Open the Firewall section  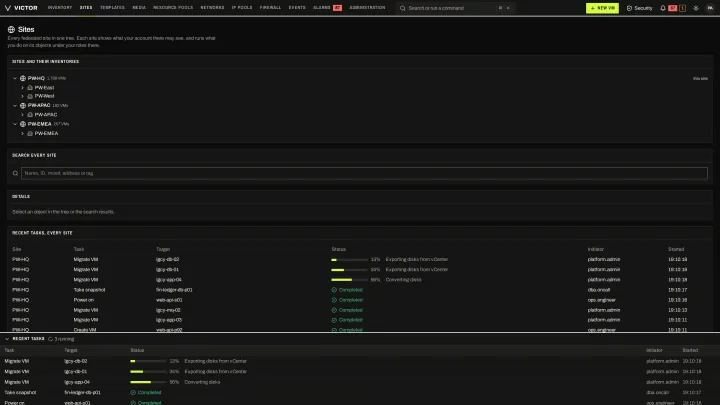point(270,8)
